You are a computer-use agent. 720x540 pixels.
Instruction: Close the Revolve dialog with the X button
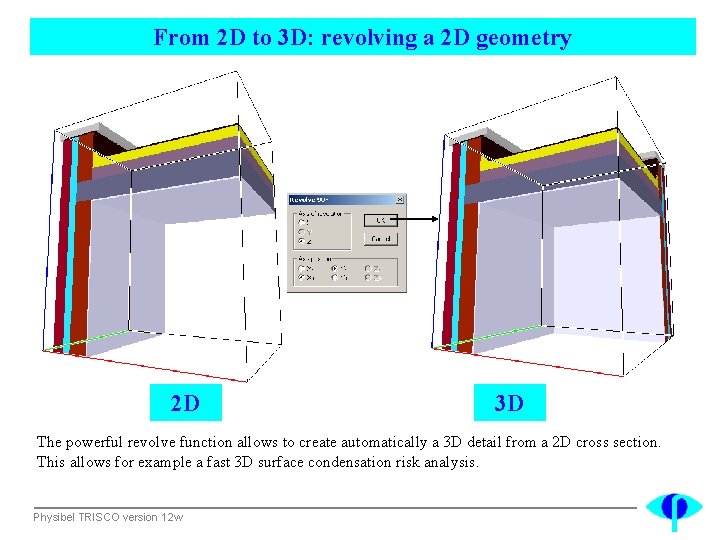pyautogui.click(x=400, y=200)
